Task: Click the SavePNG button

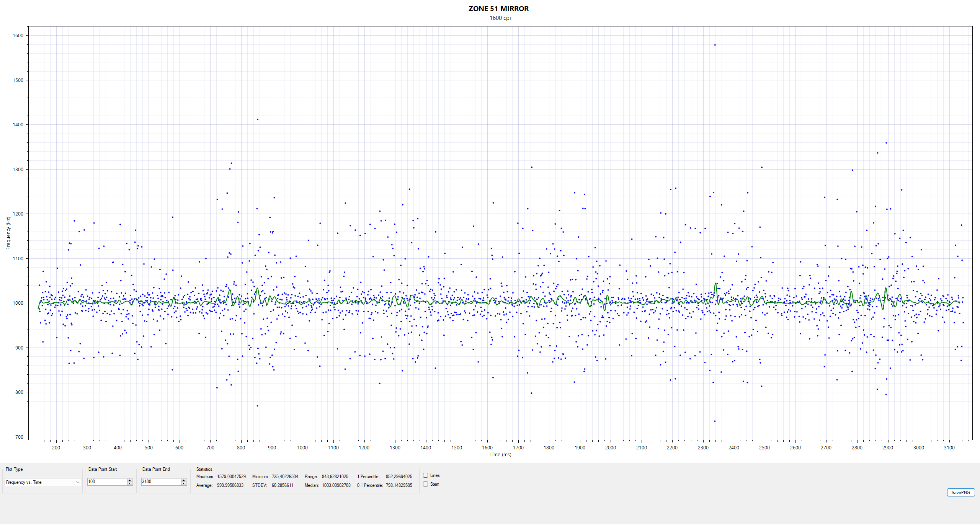Action: coord(960,493)
